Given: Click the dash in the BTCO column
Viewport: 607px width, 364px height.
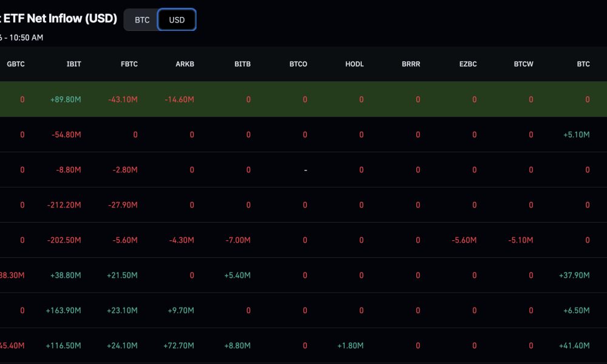Looking at the screenshot, I should point(305,170).
